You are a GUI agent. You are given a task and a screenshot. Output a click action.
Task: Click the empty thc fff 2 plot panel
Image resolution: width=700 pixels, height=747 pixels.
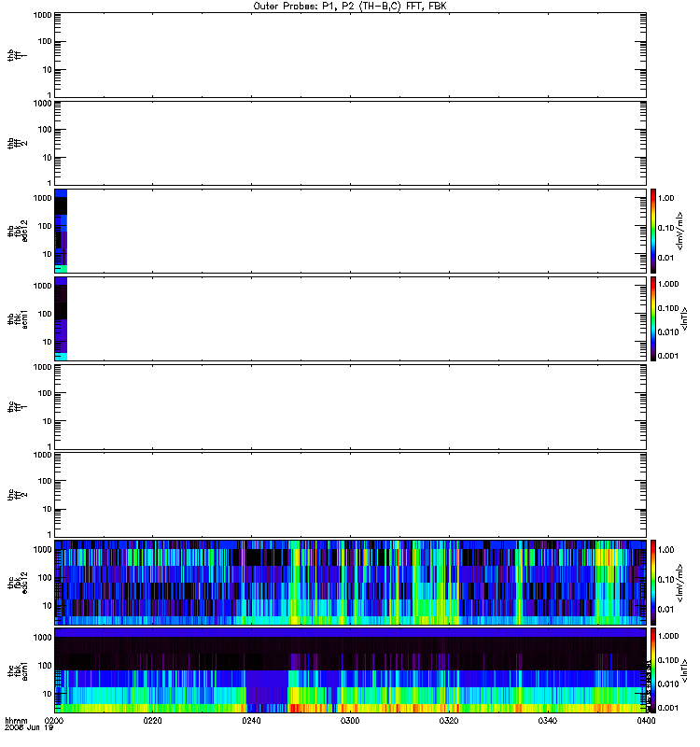coord(350,495)
